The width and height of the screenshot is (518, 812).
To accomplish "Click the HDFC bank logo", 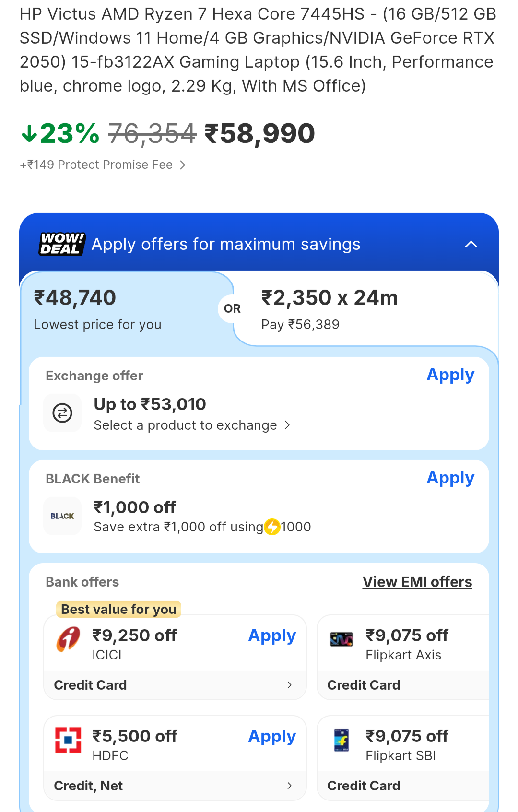I will (x=68, y=740).
